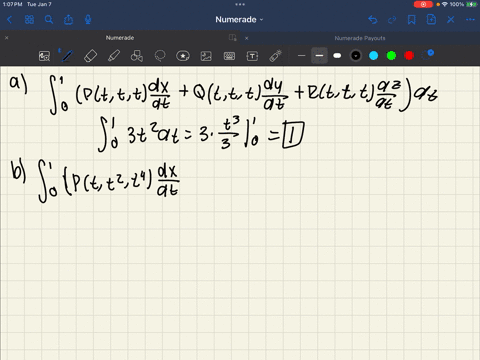Pick the red pen color

(x=409, y=56)
